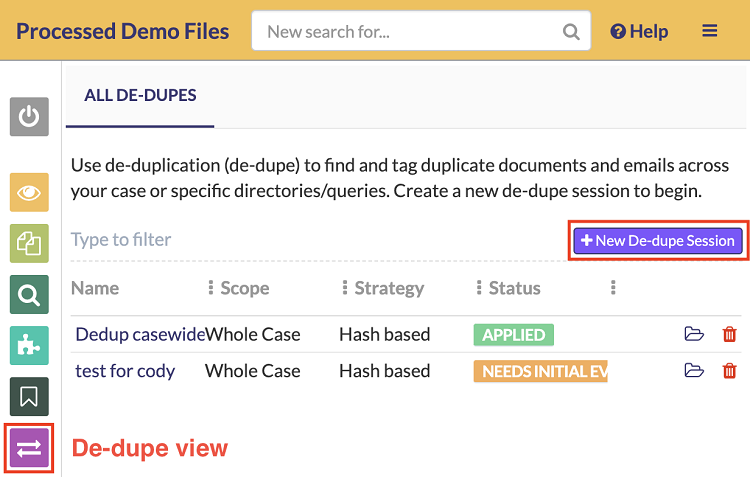Delete the test for cody session
The height and width of the screenshot is (477, 750).
729,371
